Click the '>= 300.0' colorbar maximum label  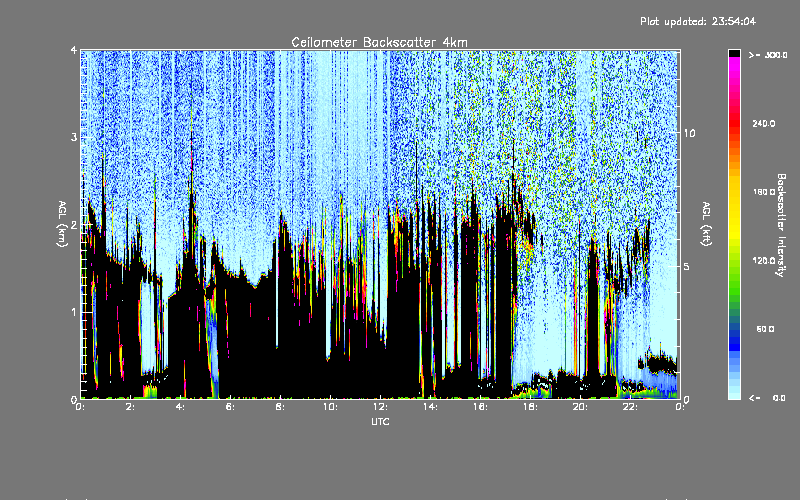(768, 55)
